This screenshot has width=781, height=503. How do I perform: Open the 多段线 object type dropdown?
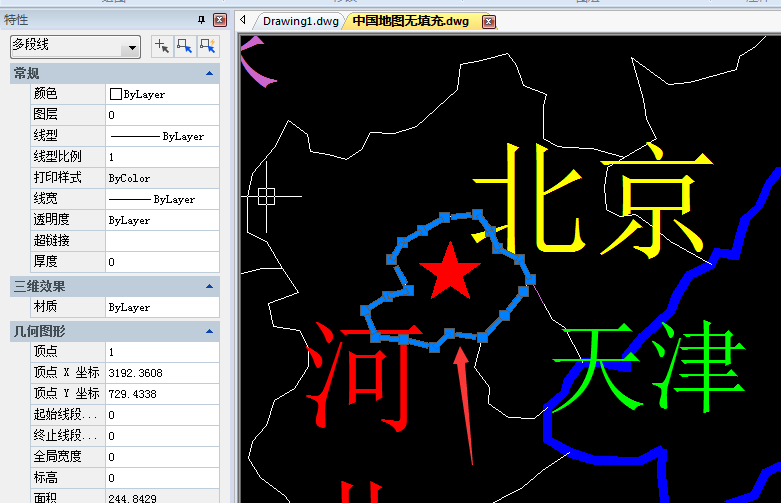pyautogui.click(x=131, y=48)
